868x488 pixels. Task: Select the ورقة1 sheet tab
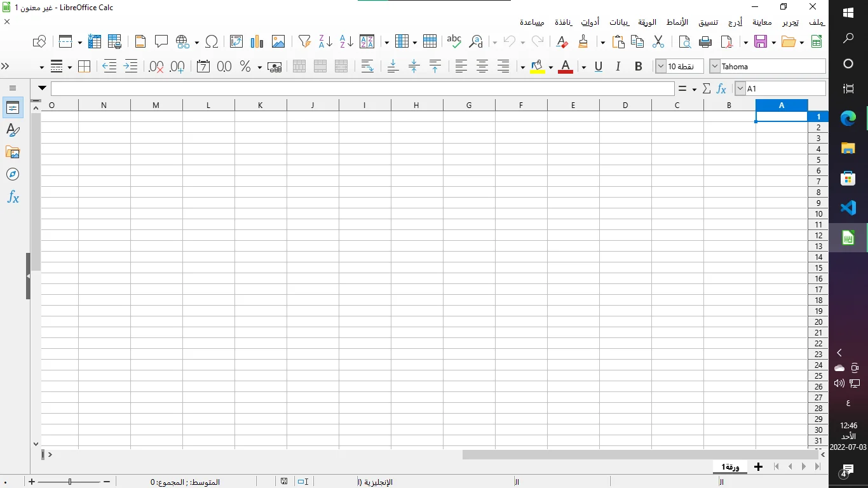click(x=730, y=467)
